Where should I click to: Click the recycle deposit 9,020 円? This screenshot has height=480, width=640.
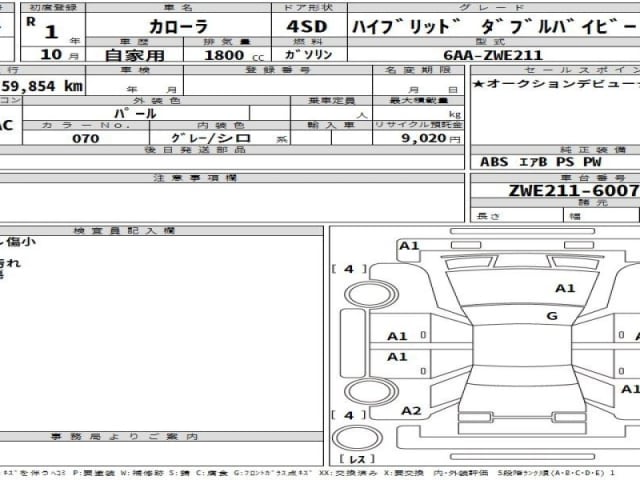tap(431, 138)
